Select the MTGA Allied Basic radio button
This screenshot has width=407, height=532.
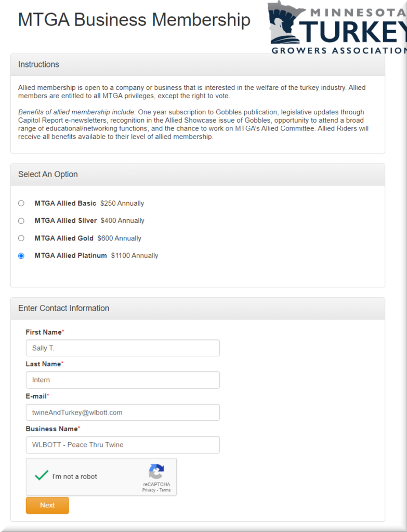[21, 203]
